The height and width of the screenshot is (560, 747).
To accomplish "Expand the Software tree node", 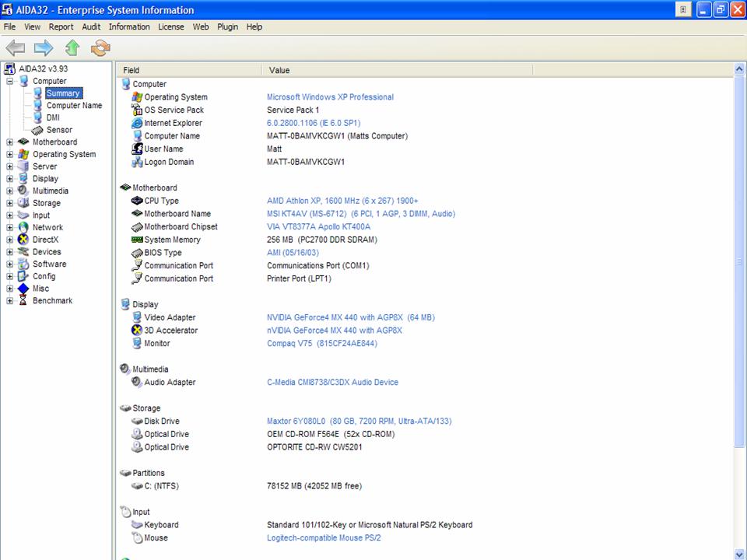I will tap(9, 264).
